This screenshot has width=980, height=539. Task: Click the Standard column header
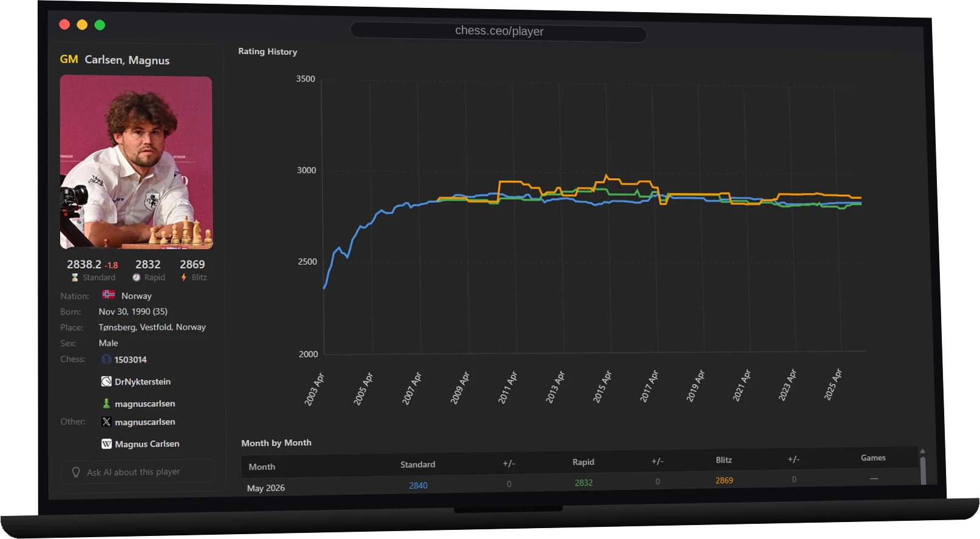(x=417, y=464)
